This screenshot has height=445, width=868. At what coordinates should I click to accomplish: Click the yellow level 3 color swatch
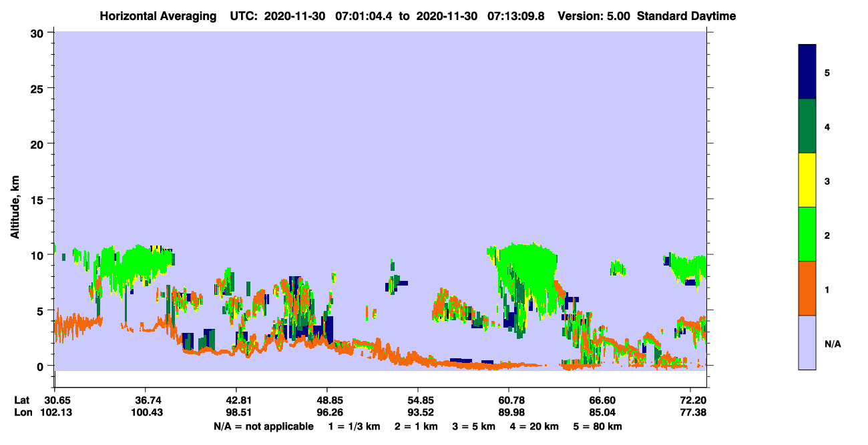coord(807,180)
